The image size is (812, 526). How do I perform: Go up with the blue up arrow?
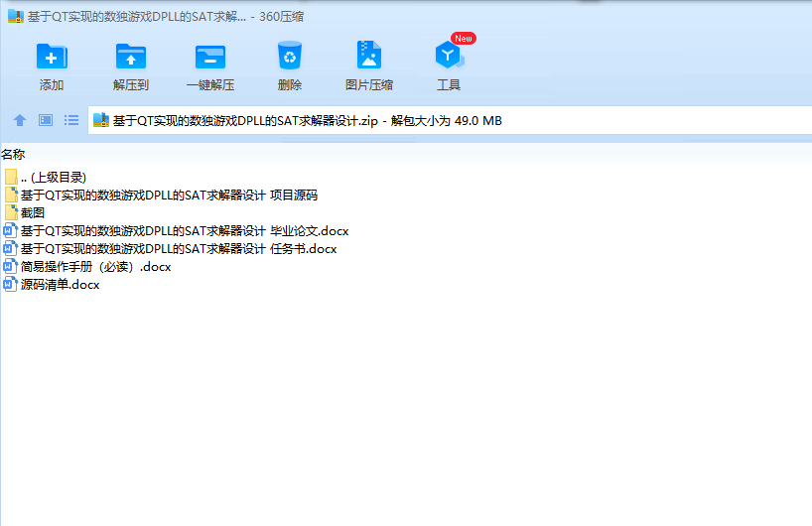pos(20,120)
